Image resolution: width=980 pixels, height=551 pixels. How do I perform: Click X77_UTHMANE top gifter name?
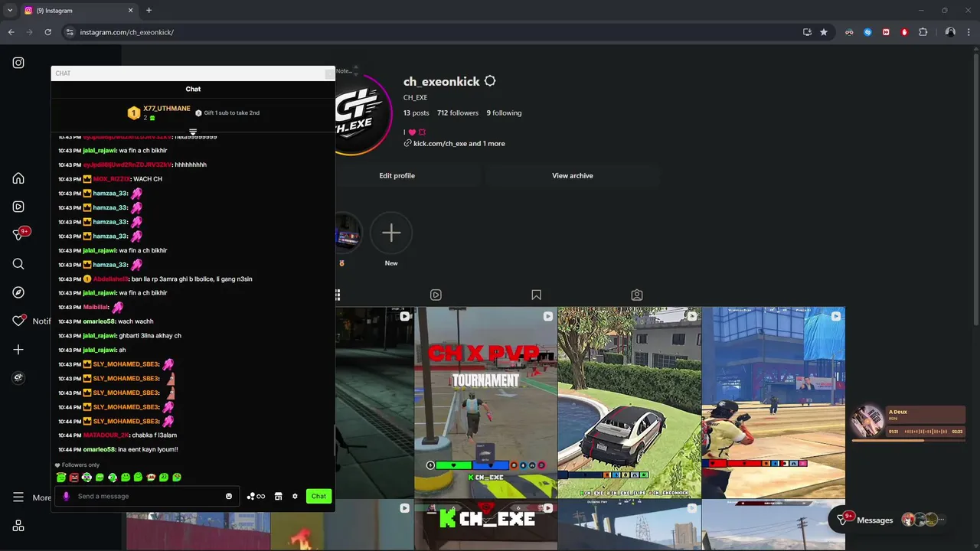pyautogui.click(x=167, y=109)
